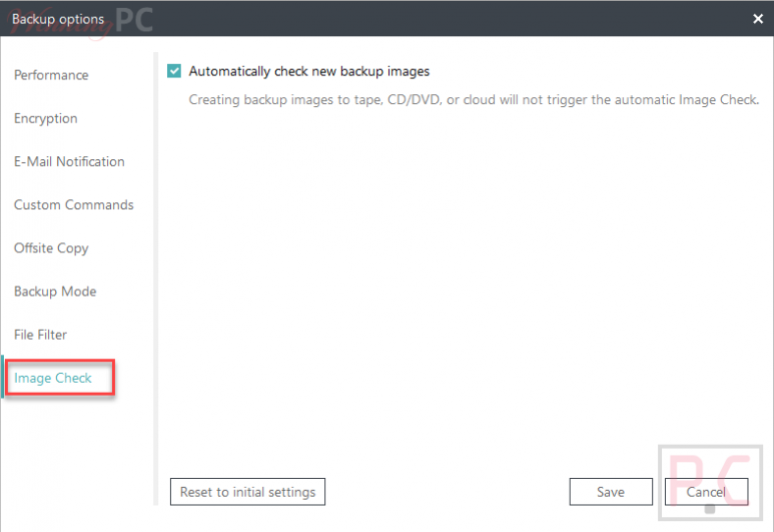Close the Backup options window
The height and width of the screenshot is (532, 774).
pos(757,19)
